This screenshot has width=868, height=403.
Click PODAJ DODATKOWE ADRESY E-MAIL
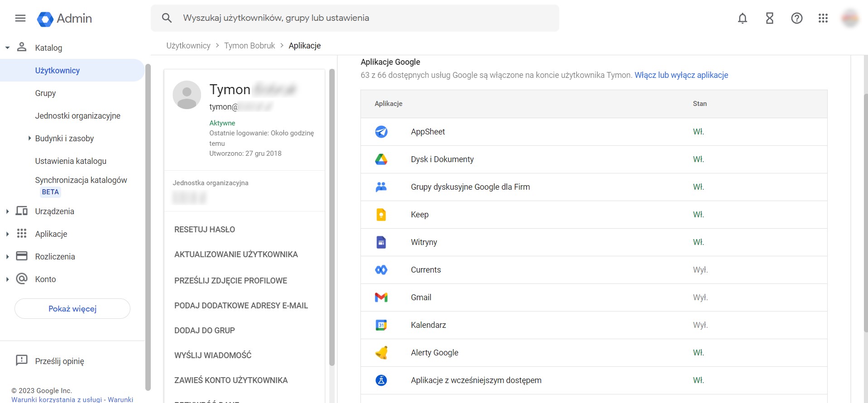241,306
